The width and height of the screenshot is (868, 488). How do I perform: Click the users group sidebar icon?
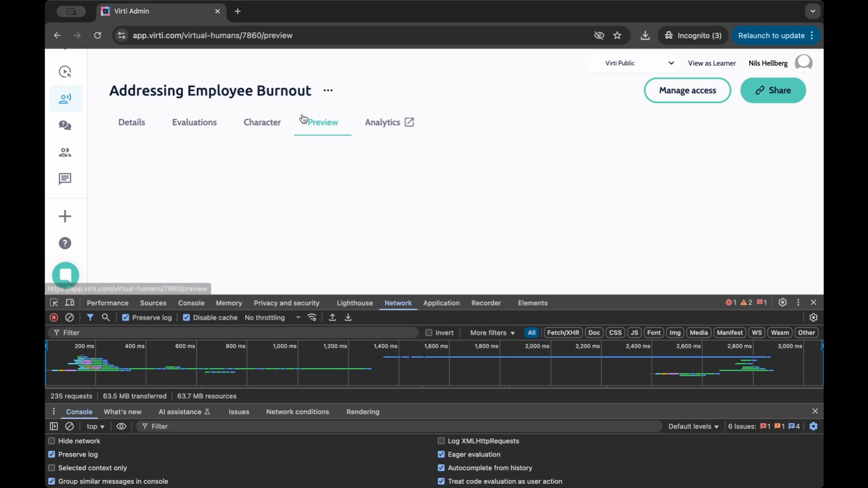click(65, 153)
